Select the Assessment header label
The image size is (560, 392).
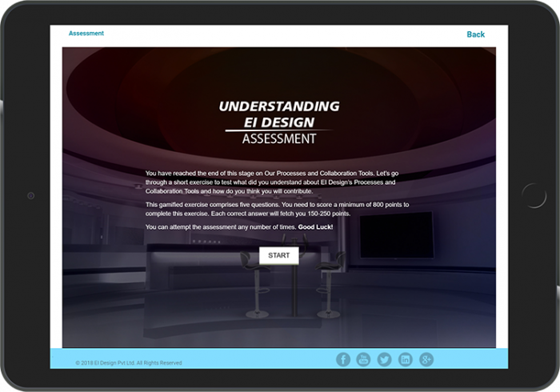click(86, 34)
